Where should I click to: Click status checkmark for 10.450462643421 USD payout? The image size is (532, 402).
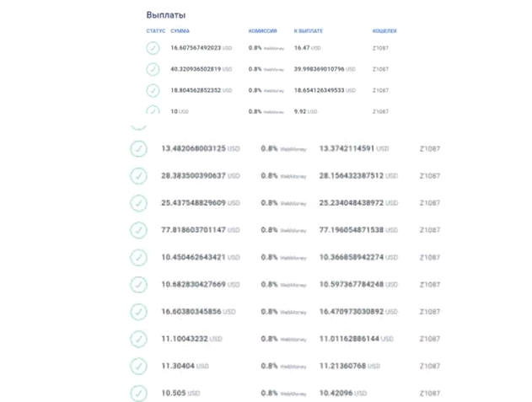pyautogui.click(x=138, y=258)
